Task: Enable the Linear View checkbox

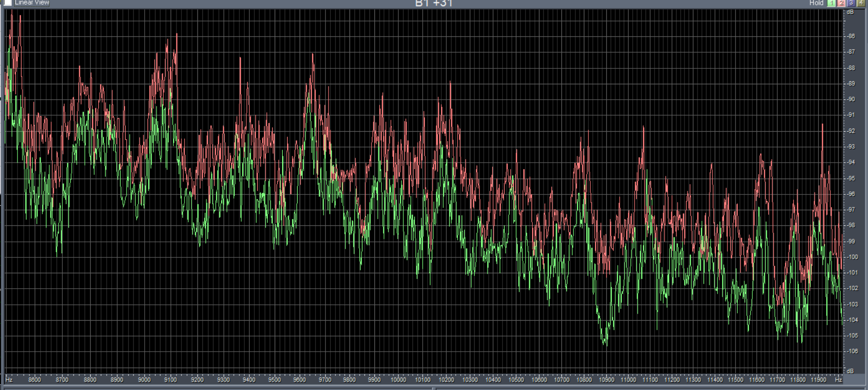Action: click(x=7, y=2)
